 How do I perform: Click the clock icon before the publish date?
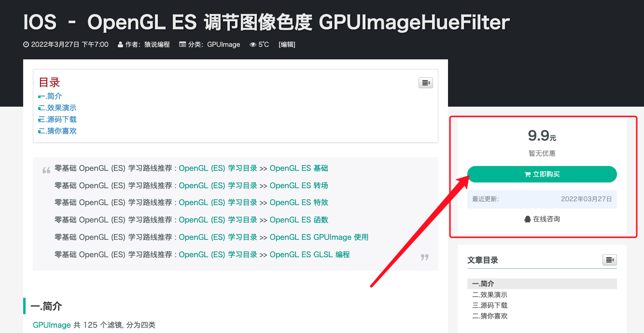point(25,44)
